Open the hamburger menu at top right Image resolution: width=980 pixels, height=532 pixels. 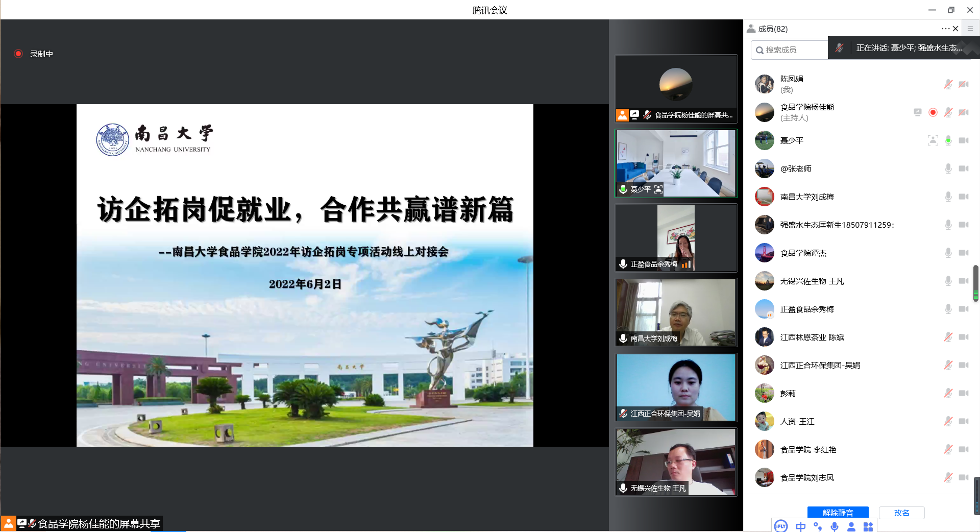click(x=970, y=28)
